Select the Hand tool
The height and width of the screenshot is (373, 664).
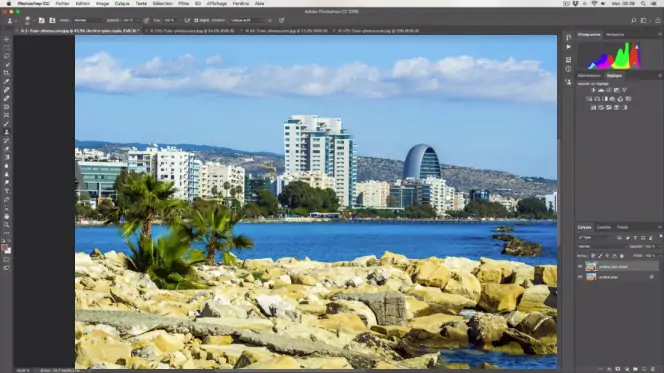point(6,216)
